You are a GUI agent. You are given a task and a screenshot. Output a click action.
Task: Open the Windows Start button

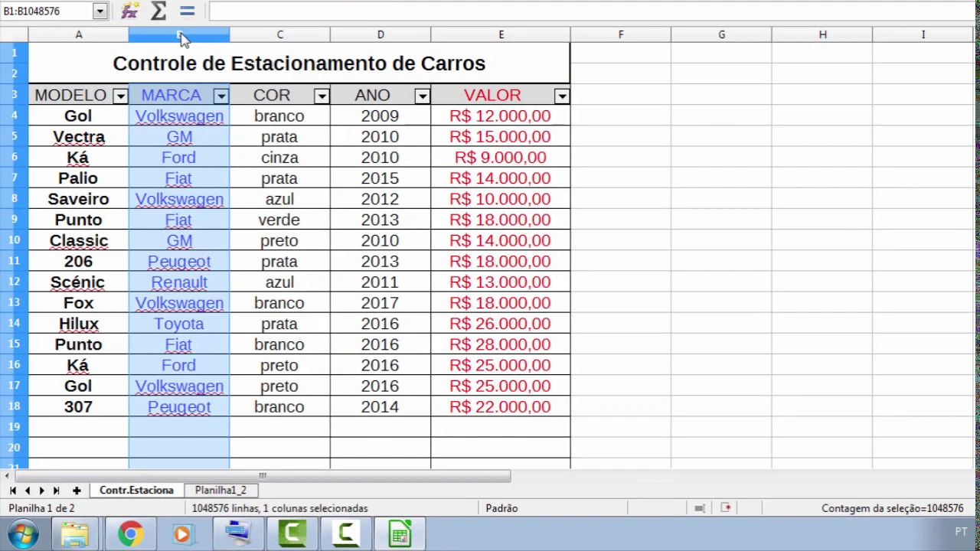tap(22, 533)
